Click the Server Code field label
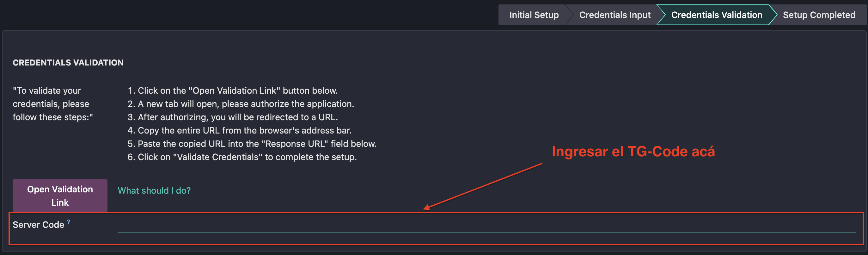868x255 pixels. pyautogui.click(x=38, y=225)
